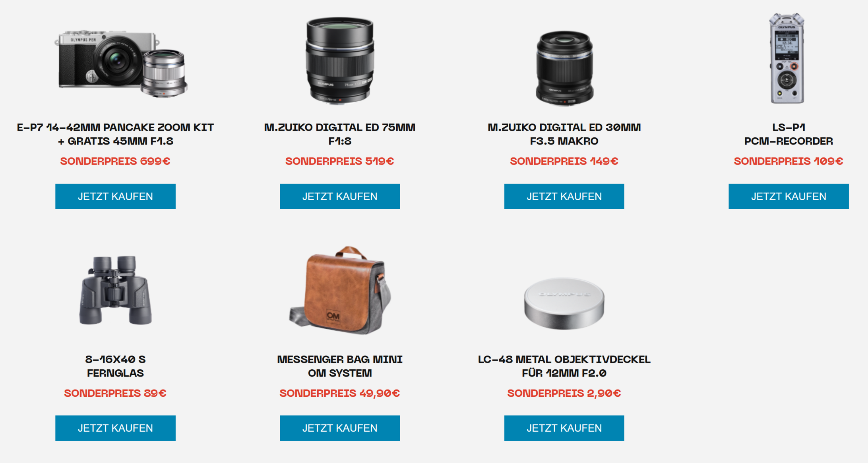Click Jetzt Kaufen for 75mm F1:8 lens
Screen dimensions: 868x463
pos(340,196)
